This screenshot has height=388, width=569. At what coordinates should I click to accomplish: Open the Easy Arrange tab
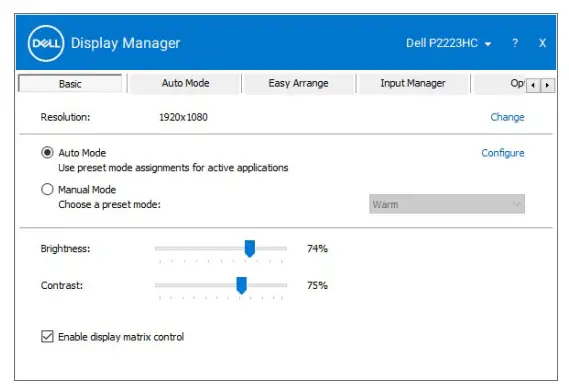[298, 83]
